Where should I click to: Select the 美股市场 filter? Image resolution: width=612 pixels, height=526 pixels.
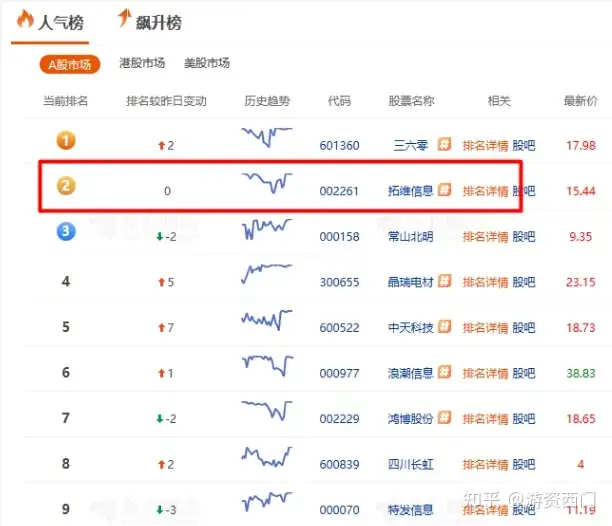pyautogui.click(x=207, y=63)
